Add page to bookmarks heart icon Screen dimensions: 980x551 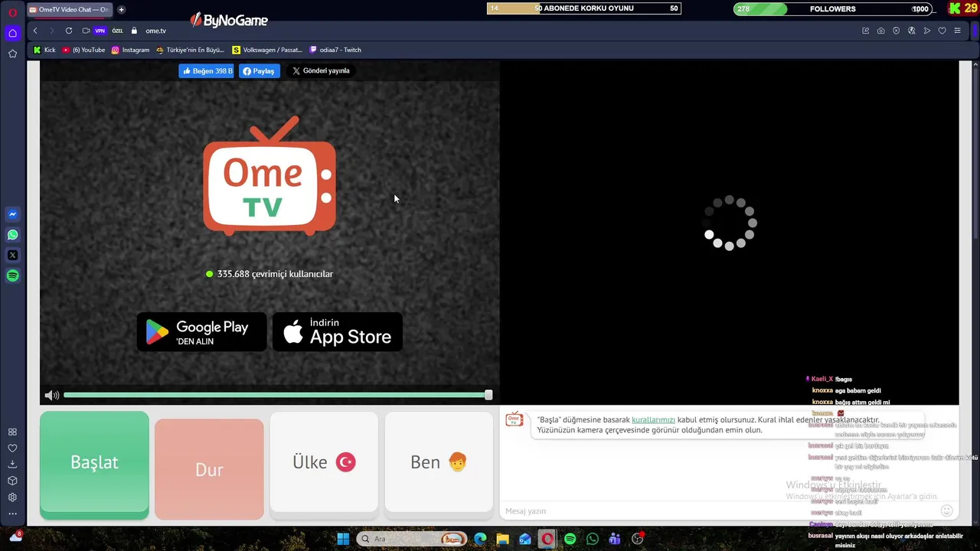[x=942, y=31]
